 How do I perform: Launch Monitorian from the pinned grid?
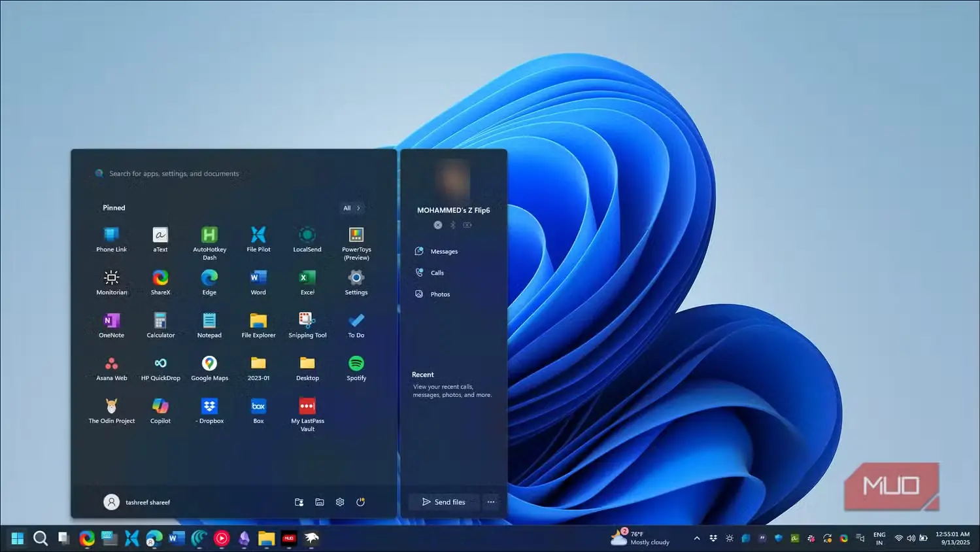point(112,283)
